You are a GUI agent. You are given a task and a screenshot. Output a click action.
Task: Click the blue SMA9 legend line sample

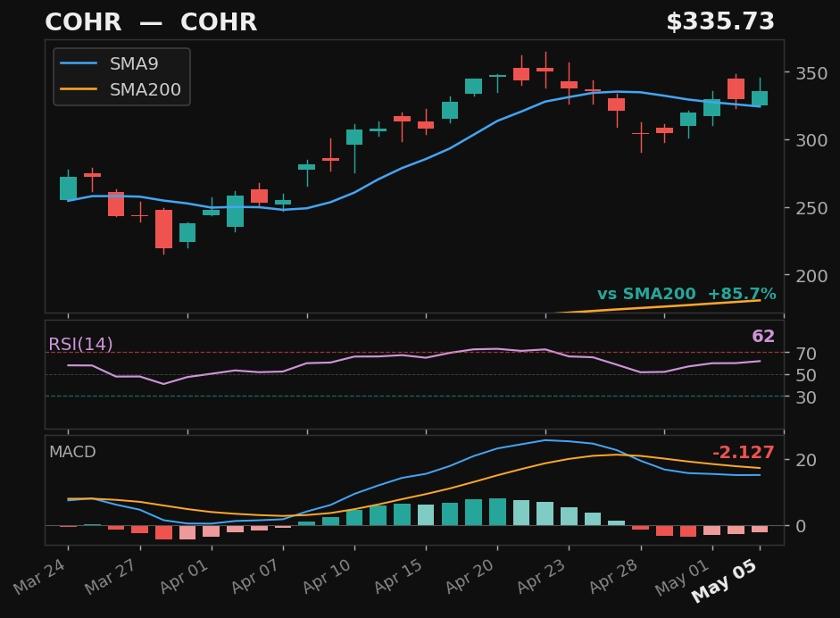coord(79,63)
